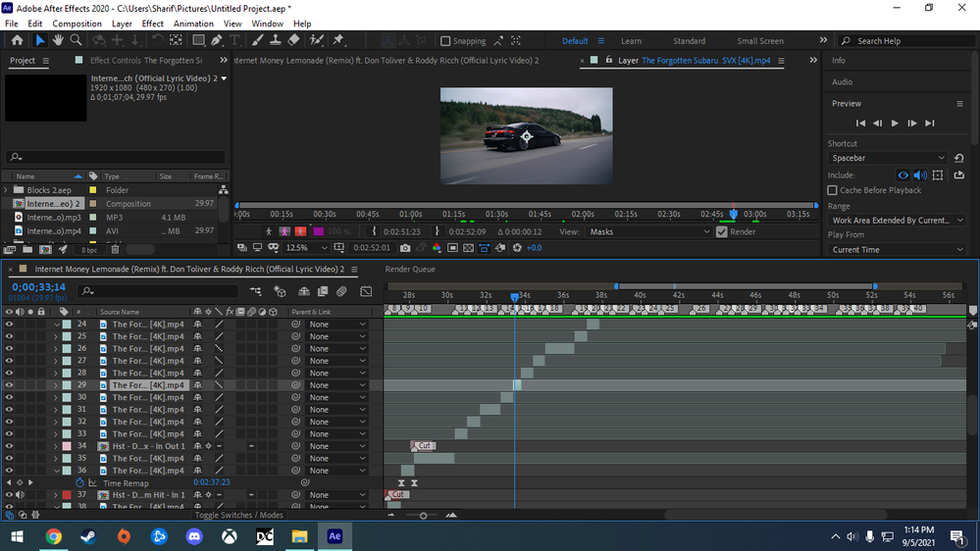Image resolution: width=980 pixels, height=551 pixels.
Task: Open the Effect menu
Action: pos(152,24)
